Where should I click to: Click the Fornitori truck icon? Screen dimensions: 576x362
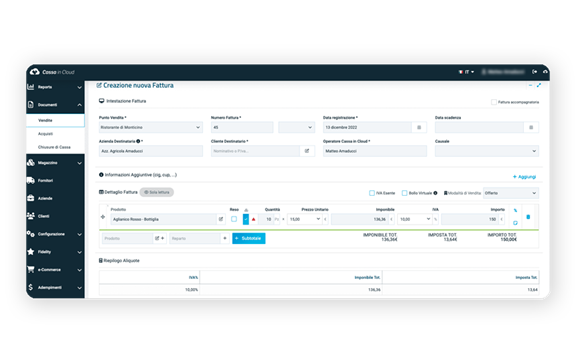point(31,180)
